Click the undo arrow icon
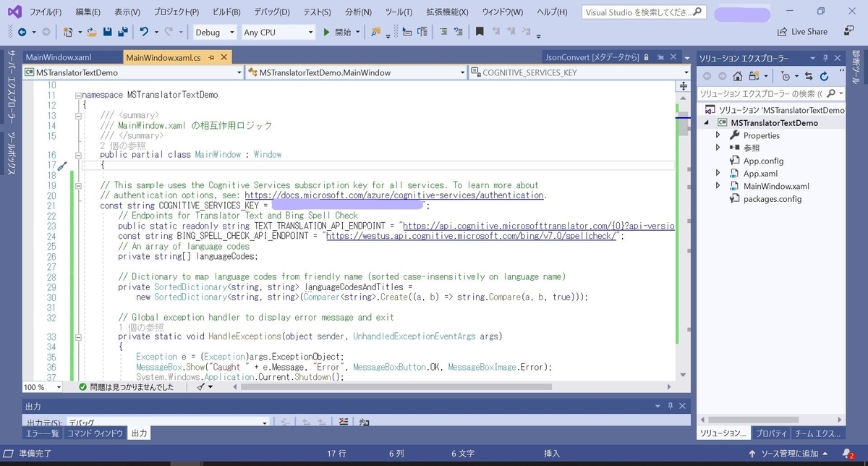 click(144, 32)
